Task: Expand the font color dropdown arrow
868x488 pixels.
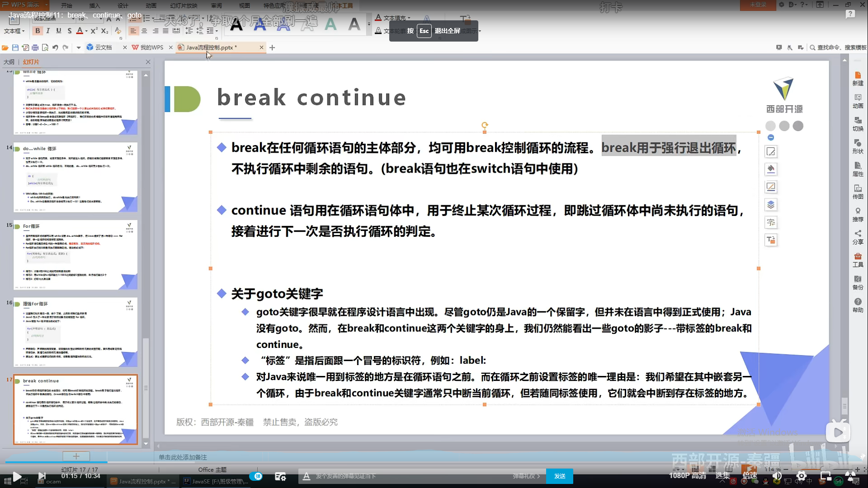Action: coord(86,31)
